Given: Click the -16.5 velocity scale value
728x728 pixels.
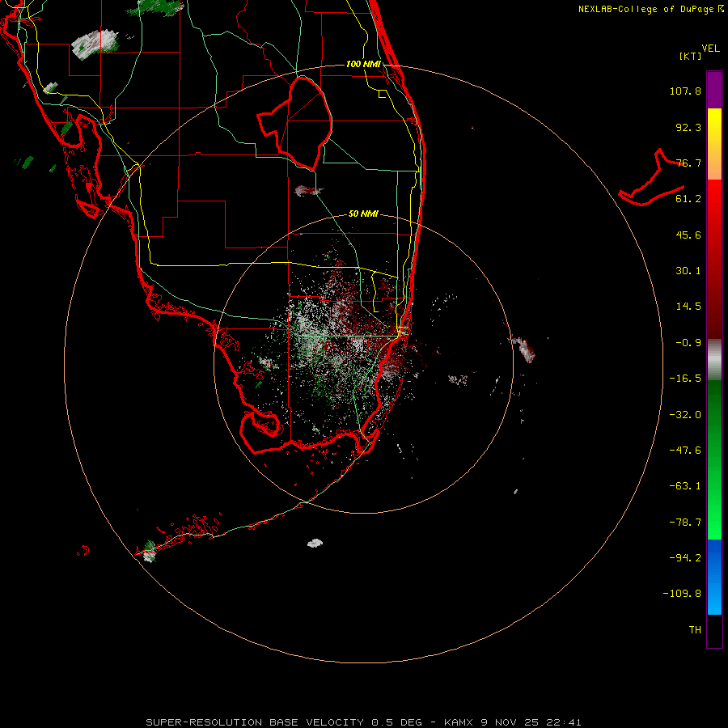Looking at the screenshot, I should pyautogui.click(x=685, y=379).
